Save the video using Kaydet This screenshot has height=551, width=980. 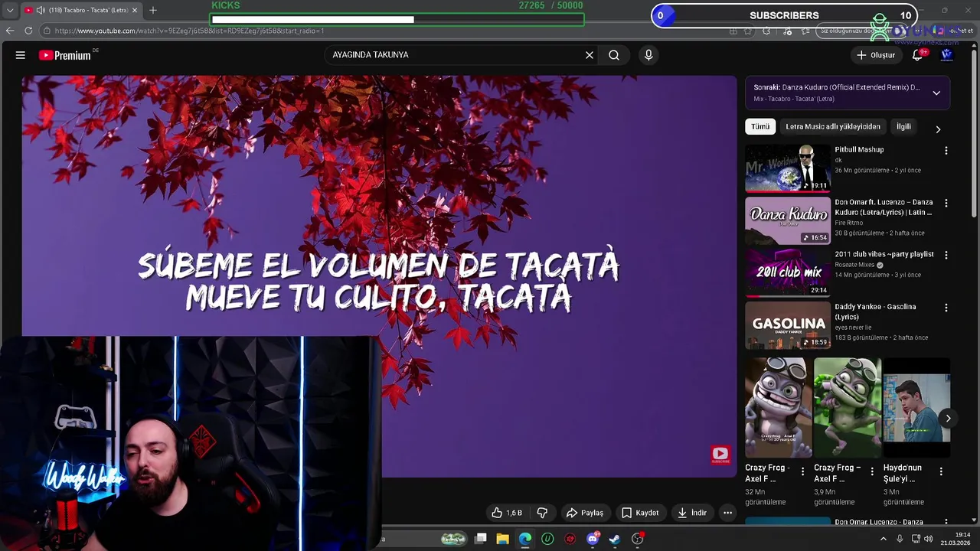[x=640, y=513]
